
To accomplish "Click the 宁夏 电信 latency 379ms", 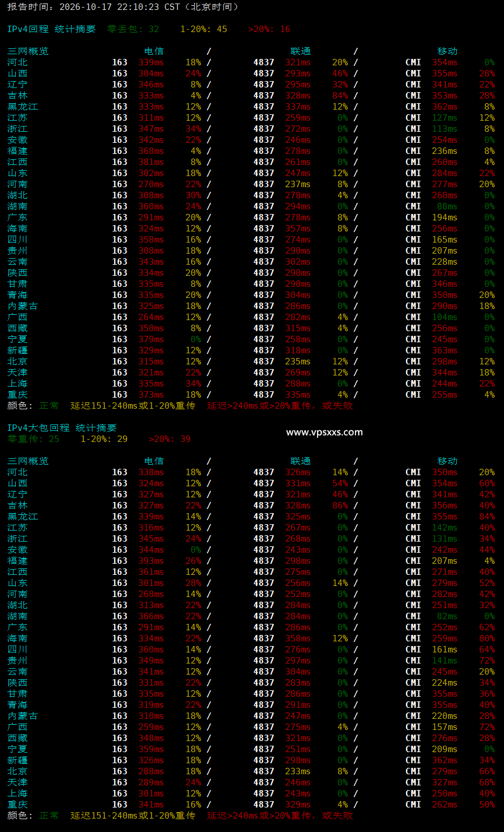I will pos(151,339).
